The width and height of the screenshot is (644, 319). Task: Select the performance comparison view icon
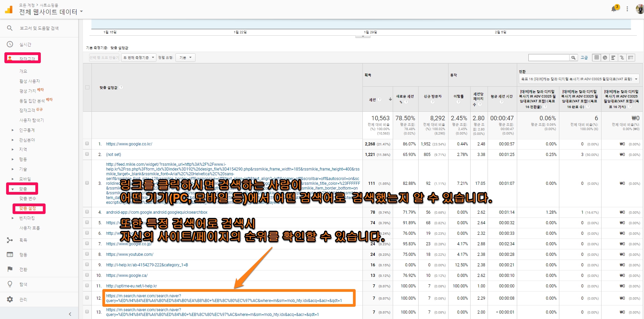[x=622, y=57]
